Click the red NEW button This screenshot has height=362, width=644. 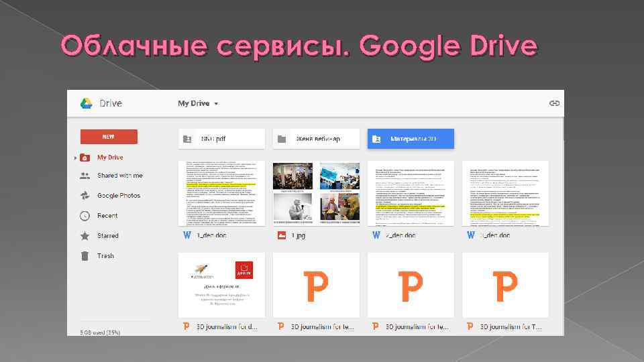pyautogui.click(x=109, y=137)
